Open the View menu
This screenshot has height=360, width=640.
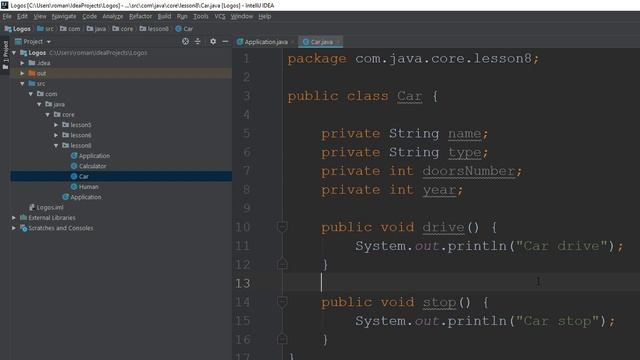[40, 16]
